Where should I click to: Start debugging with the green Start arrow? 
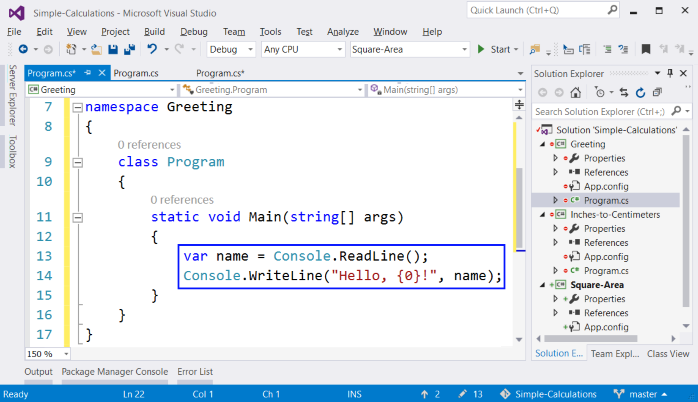tap(481, 49)
